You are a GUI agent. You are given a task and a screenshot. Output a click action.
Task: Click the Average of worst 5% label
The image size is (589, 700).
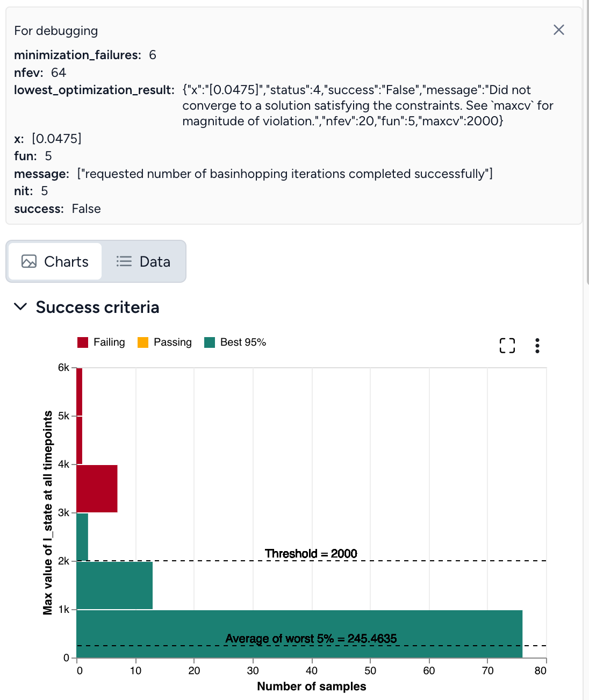click(x=311, y=638)
